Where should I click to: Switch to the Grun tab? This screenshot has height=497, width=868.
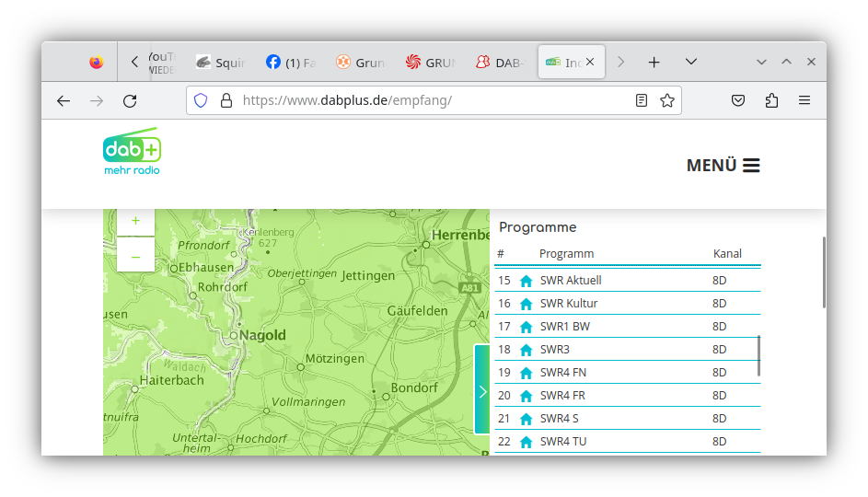click(x=360, y=63)
